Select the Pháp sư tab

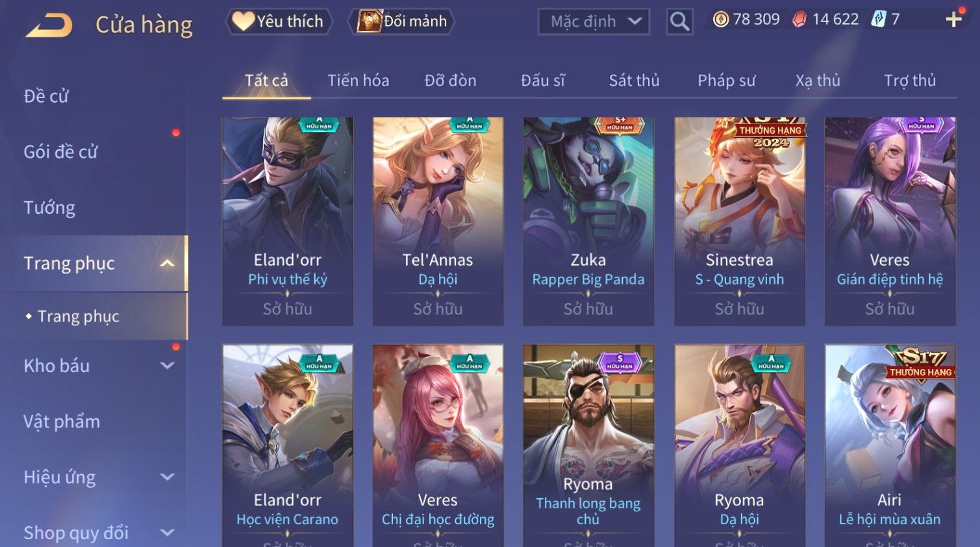coord(726,81)
